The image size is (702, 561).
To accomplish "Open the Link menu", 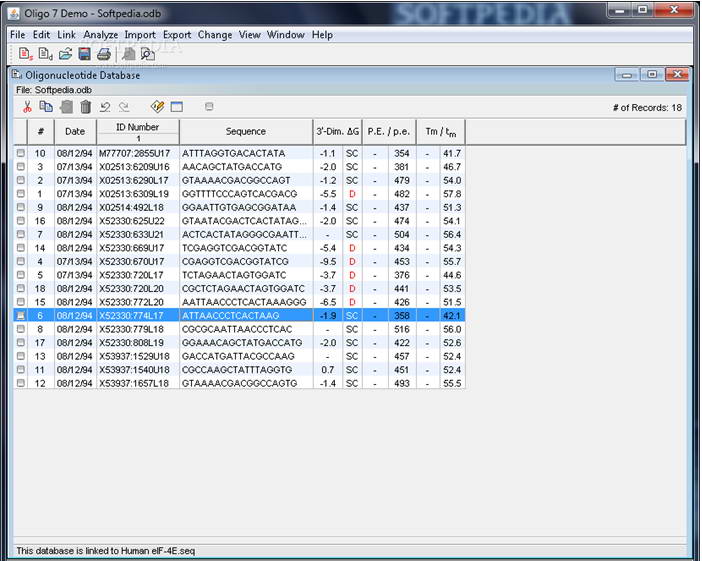I will coord(66,34).
